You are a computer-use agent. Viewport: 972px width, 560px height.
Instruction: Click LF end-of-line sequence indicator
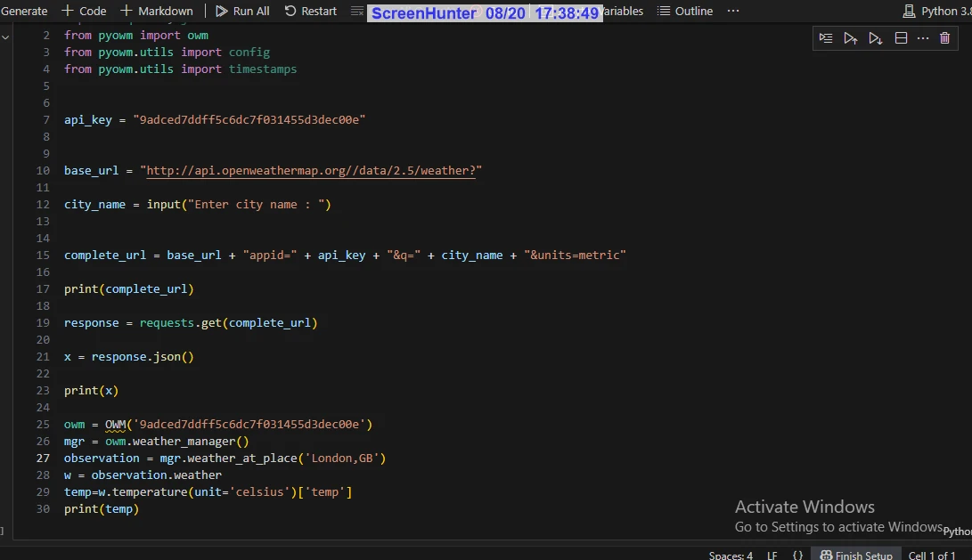[x=772, y=555]
